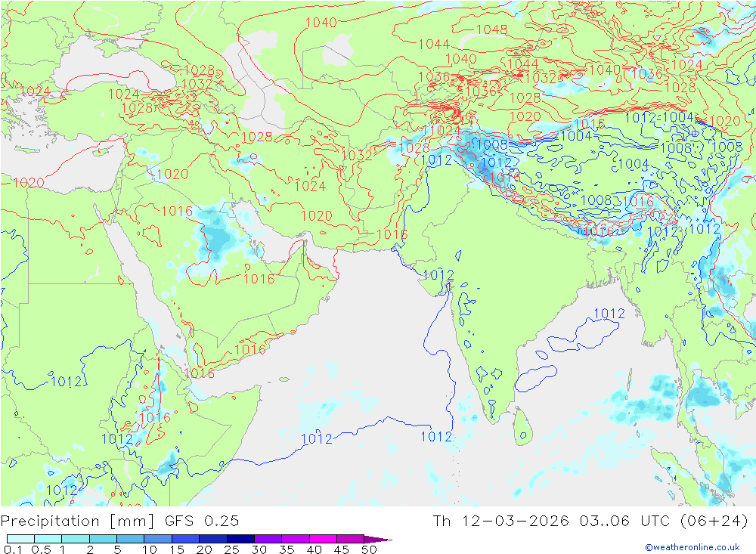Select the lightest cyan legend swatch between 0.1 and 0.5
This screenshot has width=756, height=554.
(x=20, y=539)
